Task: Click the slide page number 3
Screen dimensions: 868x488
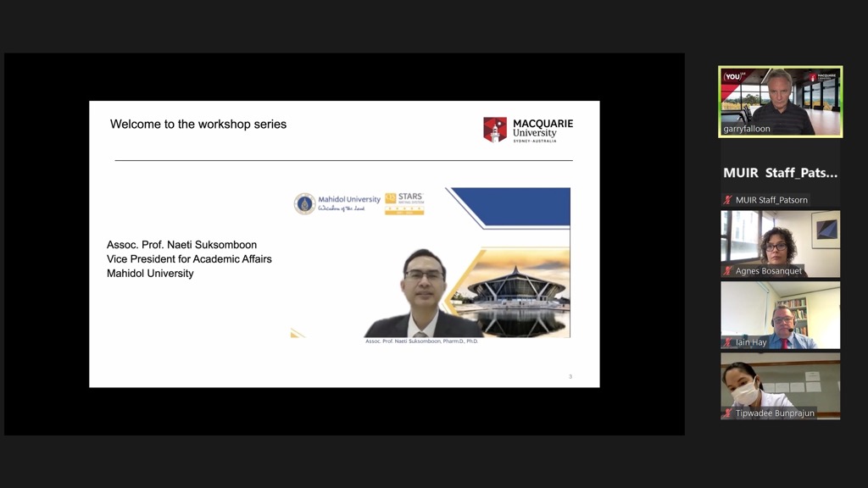Action: click(x=570, y=376)
